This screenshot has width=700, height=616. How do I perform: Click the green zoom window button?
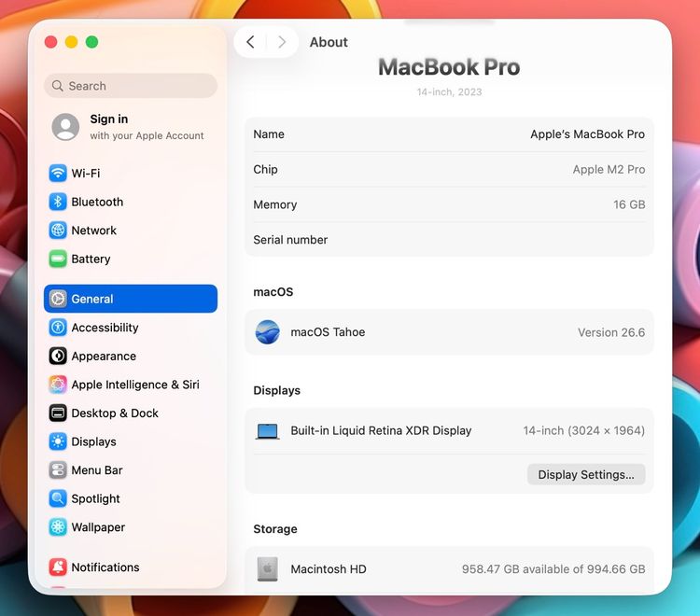pyautogui.click(x=92, y=42)
